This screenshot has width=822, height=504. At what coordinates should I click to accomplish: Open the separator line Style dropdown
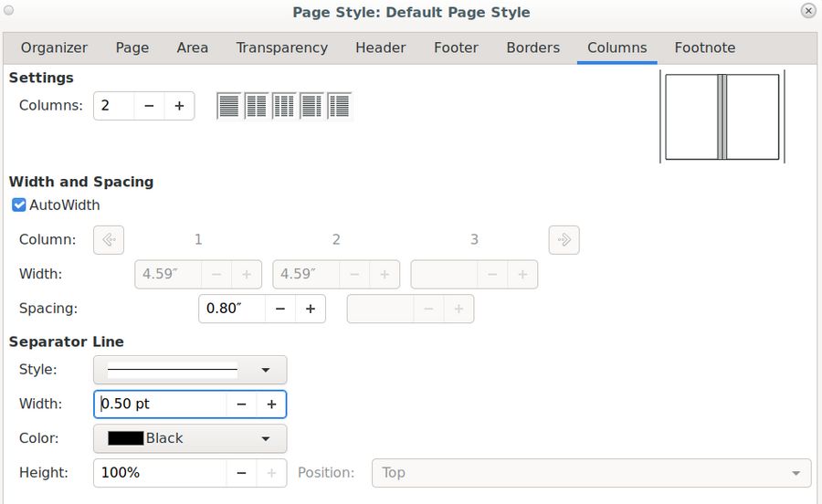(190, 370)
